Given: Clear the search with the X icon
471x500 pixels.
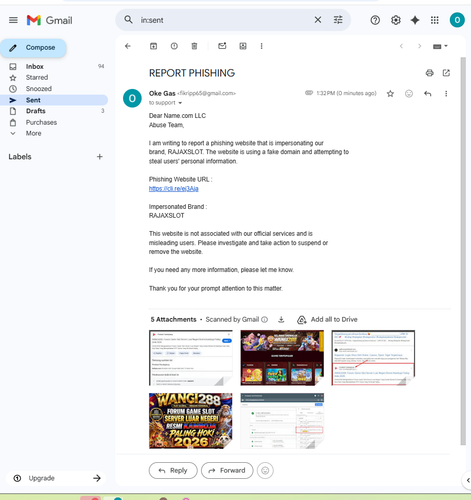Looking at the screenshot, I should [x=318, y=20].
